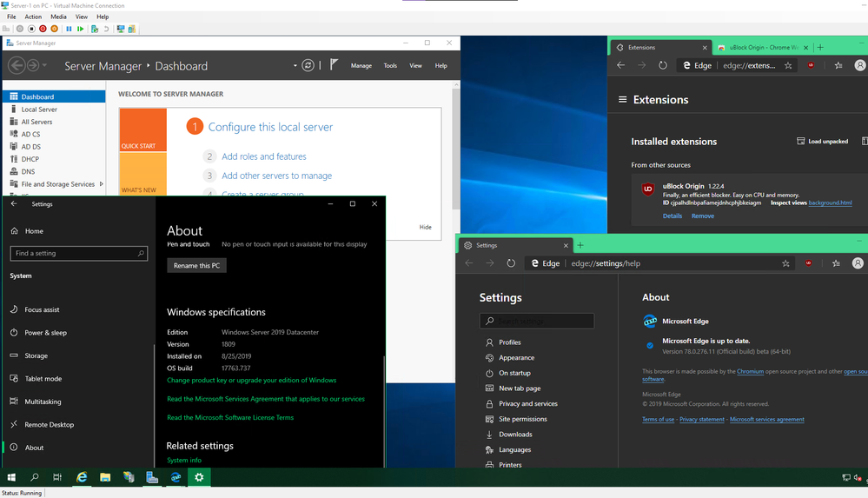Click the Turn Off VM toolbar icon
The height and width of the screenshot is (498, 868).
(31, 29)
